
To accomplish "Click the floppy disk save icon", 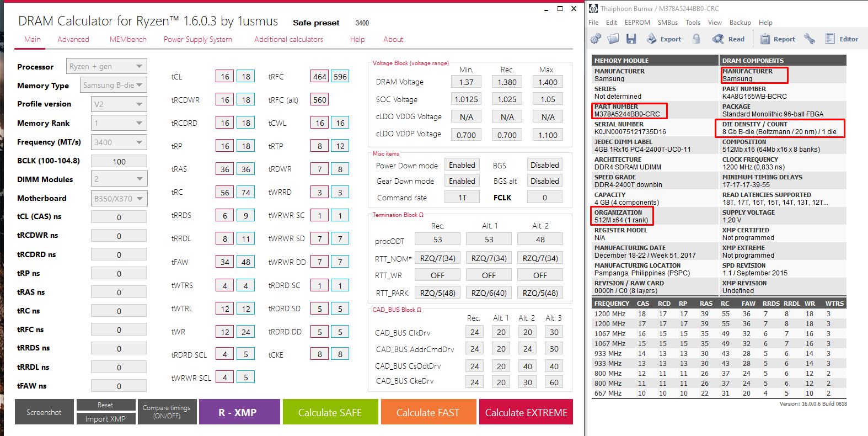I will [x=631, y=39].
